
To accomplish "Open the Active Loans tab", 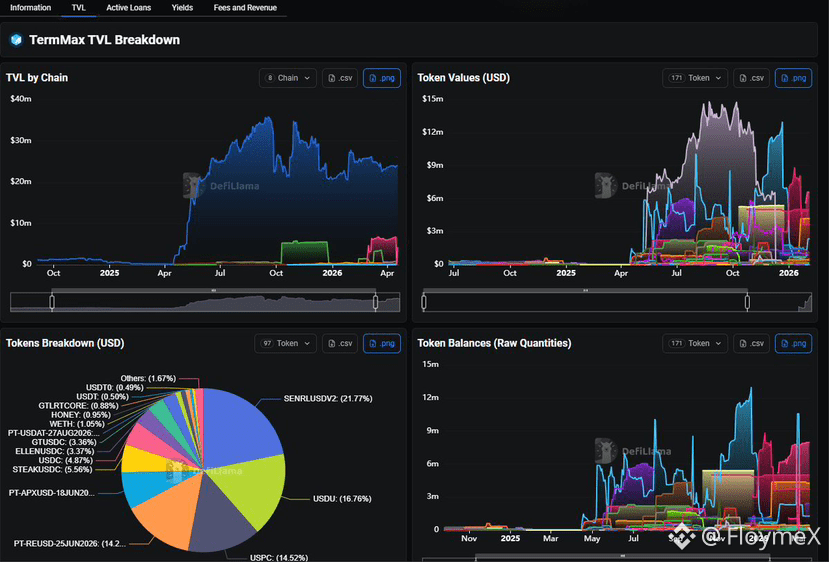I will [128, 8].
